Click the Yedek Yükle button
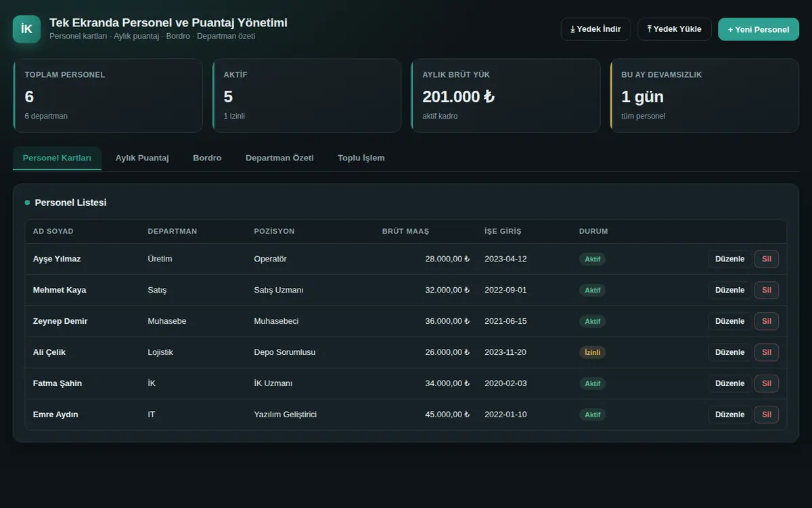Screen dimensions: 812x508 click(x=675, y=29)
